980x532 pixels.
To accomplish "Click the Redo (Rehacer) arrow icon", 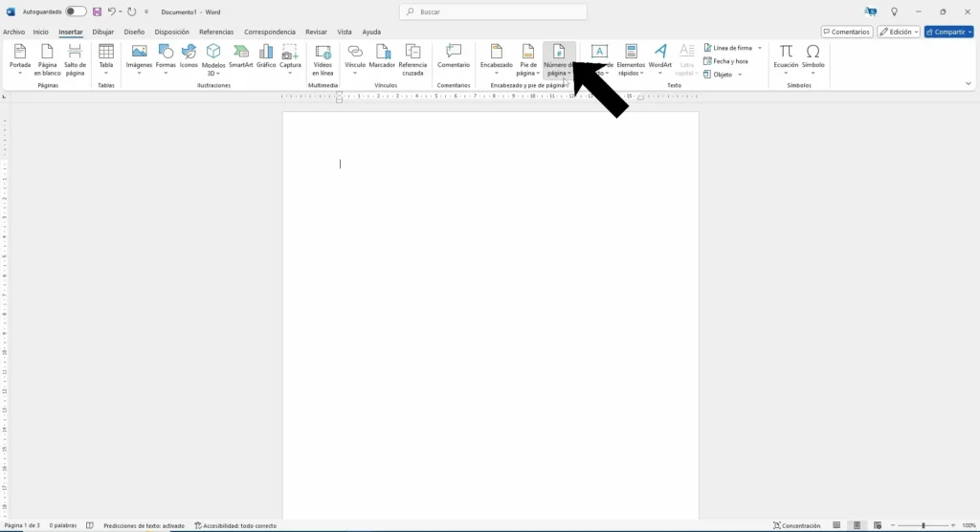I will (131, 11).
